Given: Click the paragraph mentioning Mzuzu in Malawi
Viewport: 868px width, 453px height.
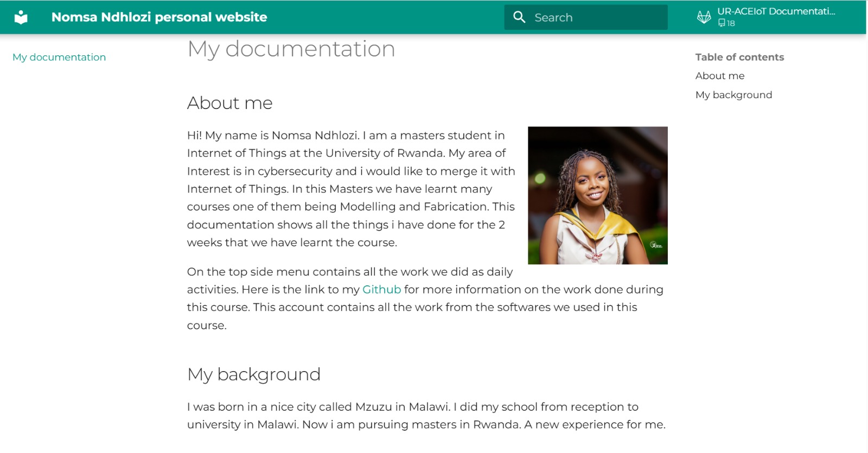Looking at the screenshot, I should pos(426,416).
